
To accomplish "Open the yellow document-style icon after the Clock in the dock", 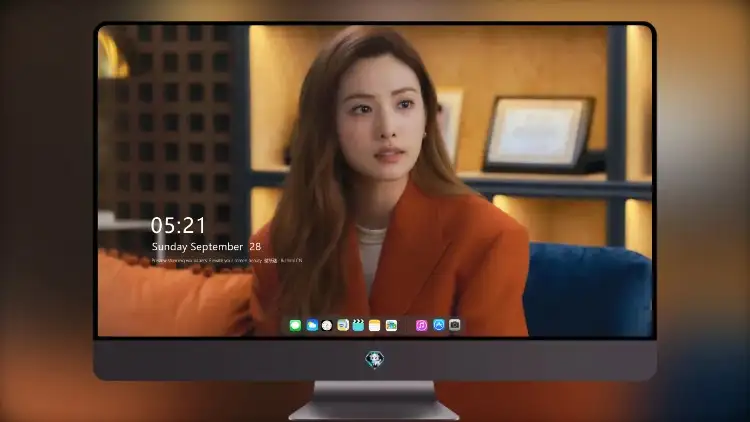I will coord(343,325).
